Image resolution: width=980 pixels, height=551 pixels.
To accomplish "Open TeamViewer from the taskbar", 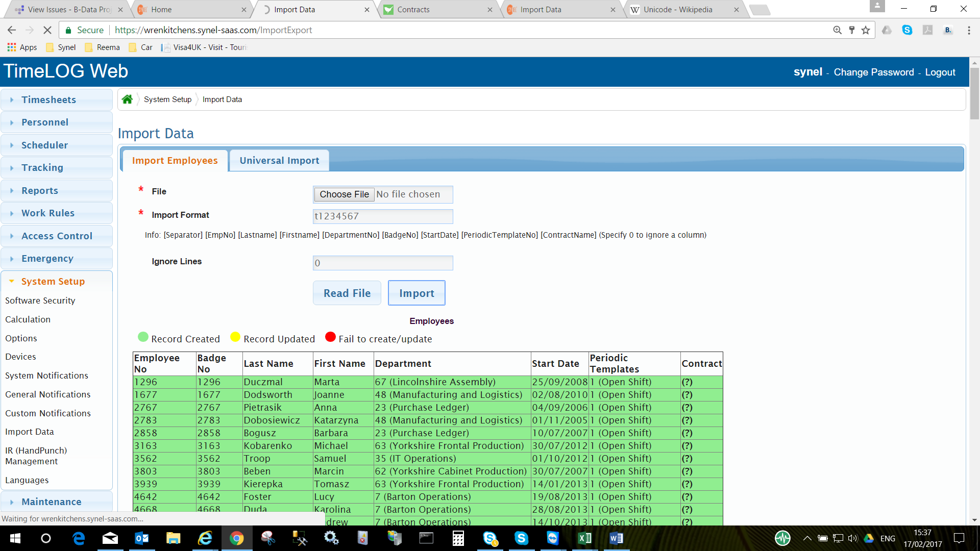I will pos(553,538).
